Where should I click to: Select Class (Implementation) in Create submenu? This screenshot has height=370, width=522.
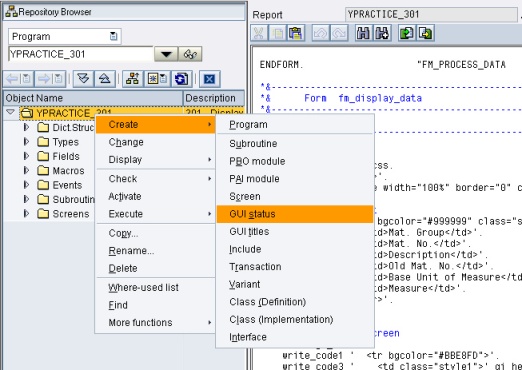click(295, 320)
